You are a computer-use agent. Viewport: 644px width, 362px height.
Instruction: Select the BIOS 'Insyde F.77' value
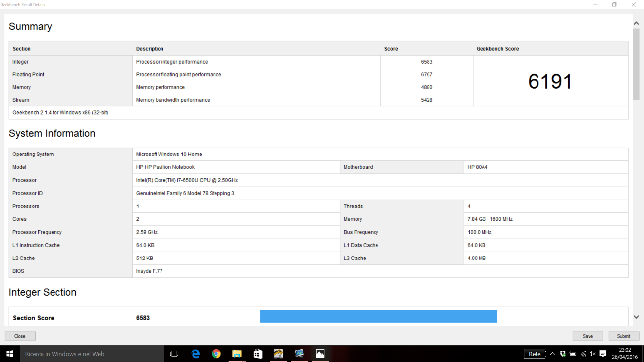150,271
